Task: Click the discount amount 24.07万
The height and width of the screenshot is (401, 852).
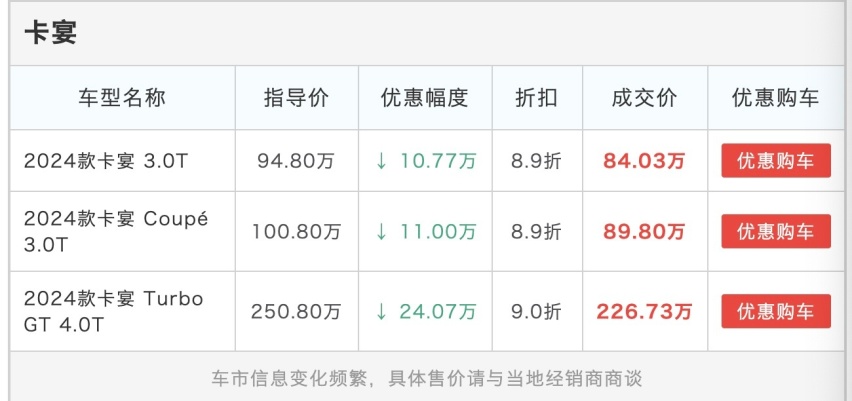Action: click(x=425, y=312)
